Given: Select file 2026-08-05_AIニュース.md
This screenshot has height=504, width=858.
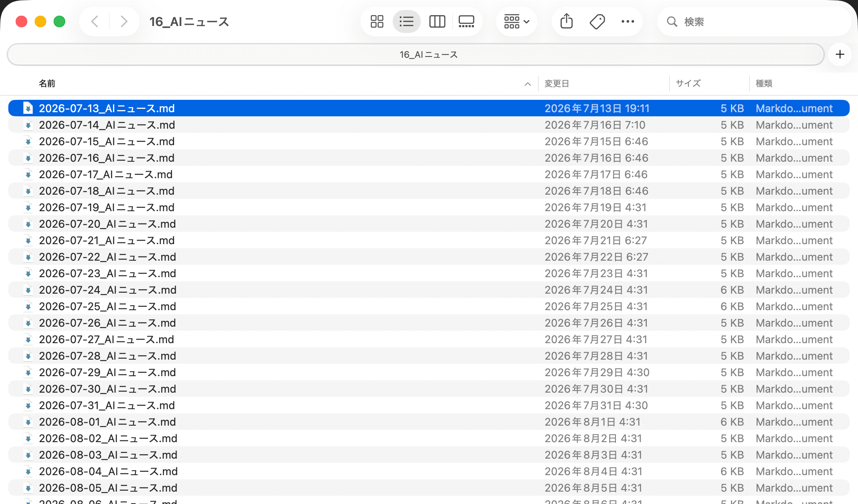Looking at the screenshot, I should pos(429,488).
